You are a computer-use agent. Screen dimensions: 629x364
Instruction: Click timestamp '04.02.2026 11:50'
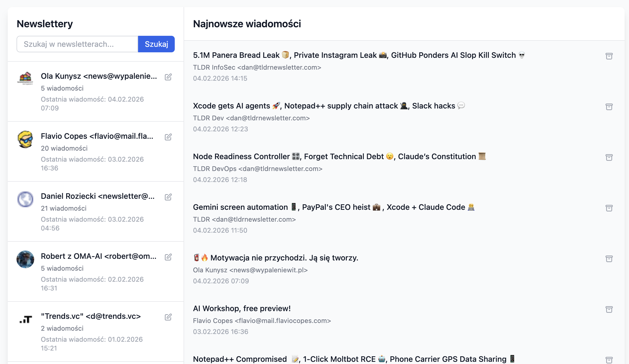[220, 230]
